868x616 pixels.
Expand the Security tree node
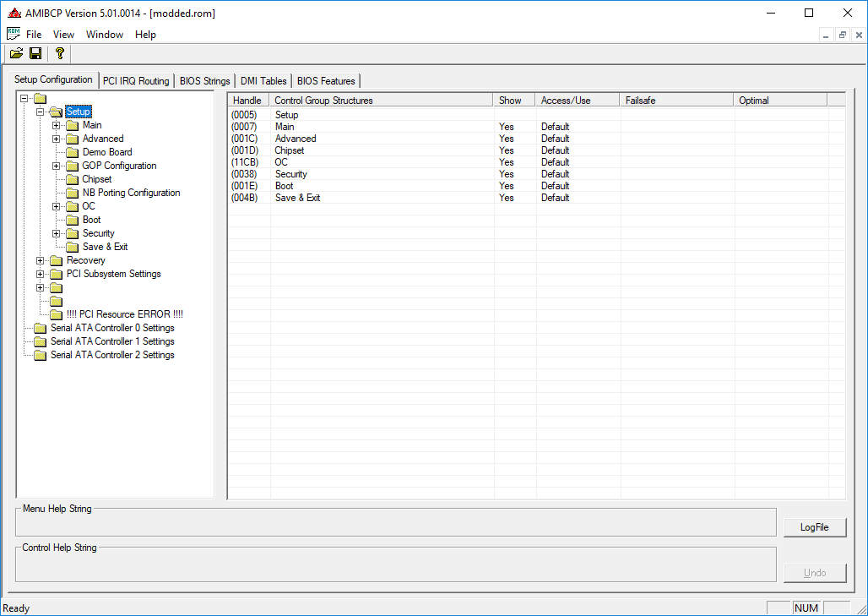pyautogui.click(x=56, y=233)
